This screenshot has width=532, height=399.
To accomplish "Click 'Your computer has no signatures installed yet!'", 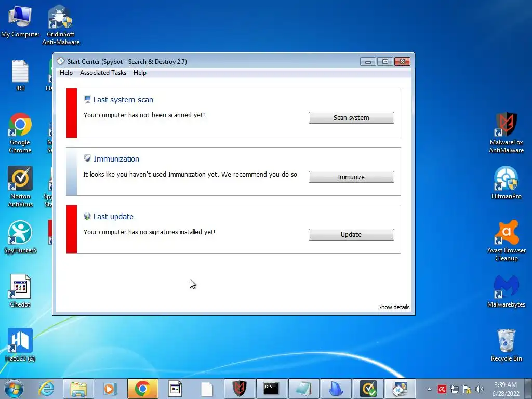I will click(x=149, y=232).
